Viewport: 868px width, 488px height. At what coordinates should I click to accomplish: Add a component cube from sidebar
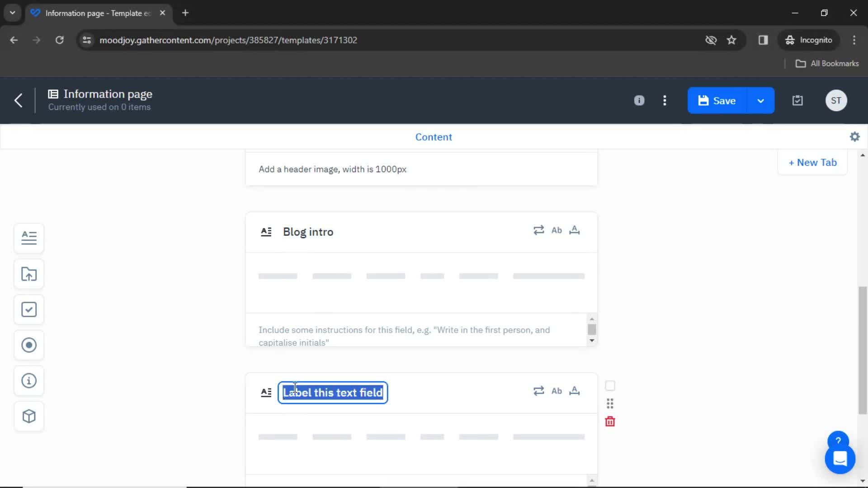(29, 416)
